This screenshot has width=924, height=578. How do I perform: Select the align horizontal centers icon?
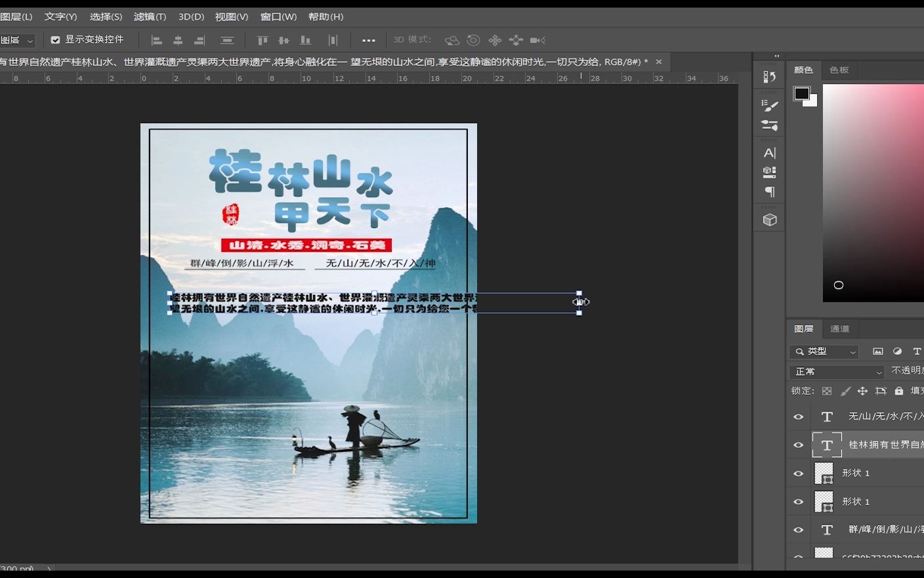[x=178, y=40]
